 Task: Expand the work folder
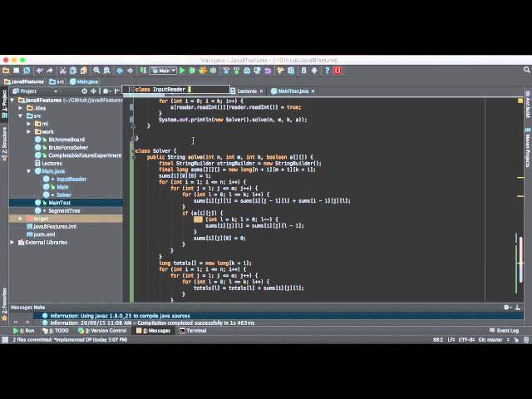click(x=29, y=131)
